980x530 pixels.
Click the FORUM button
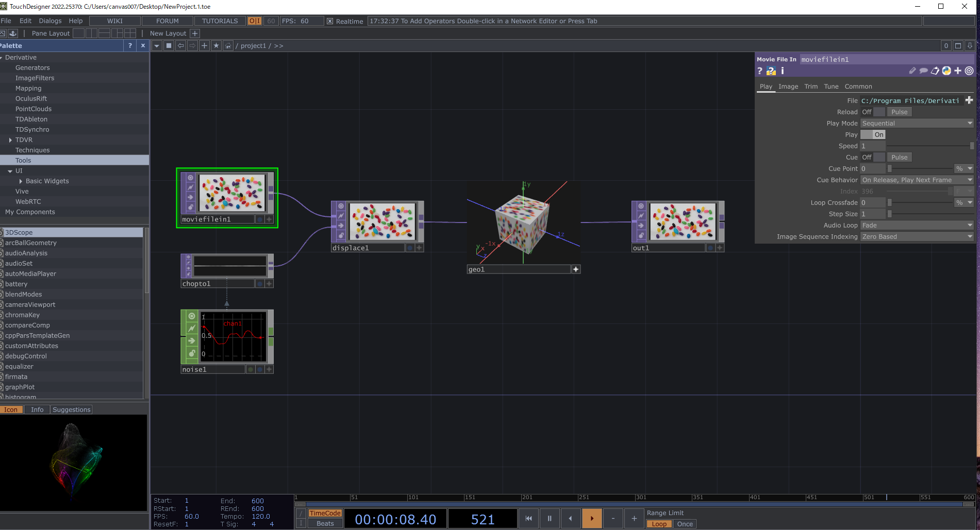(x=168, y=21)
